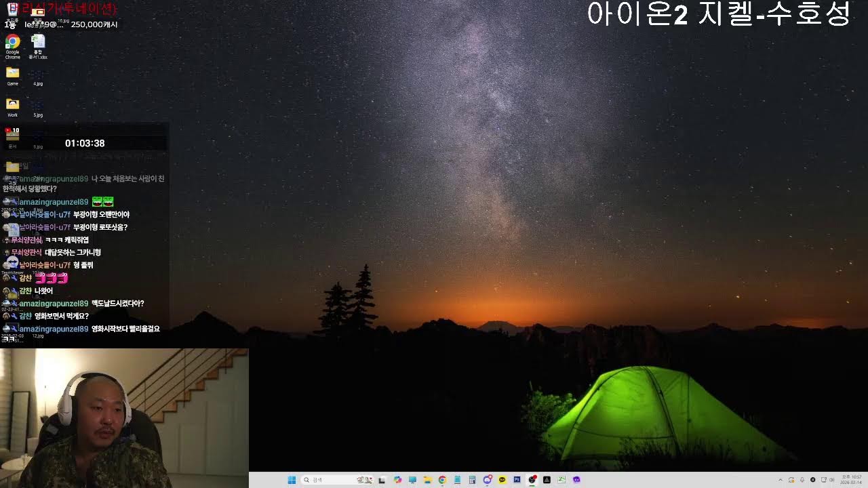The width and height of the screenshot is (868, 488).
Task: Open the 통합 문서1.xlsx desktop file
Action: point(38,47)
